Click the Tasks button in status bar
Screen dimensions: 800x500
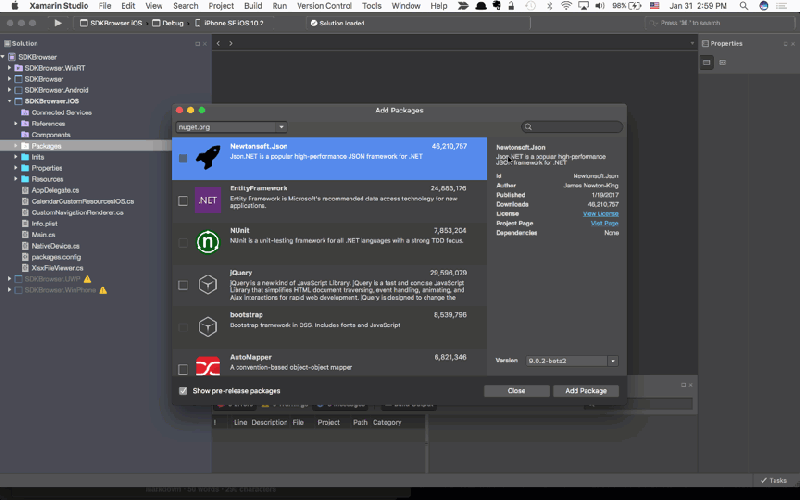[x=773, y=481]
